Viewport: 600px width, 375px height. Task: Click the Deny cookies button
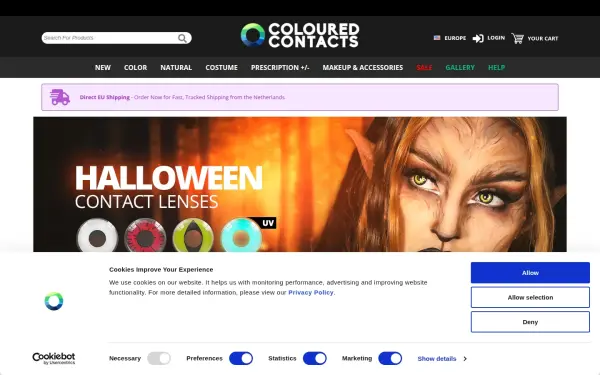point(530,322)
